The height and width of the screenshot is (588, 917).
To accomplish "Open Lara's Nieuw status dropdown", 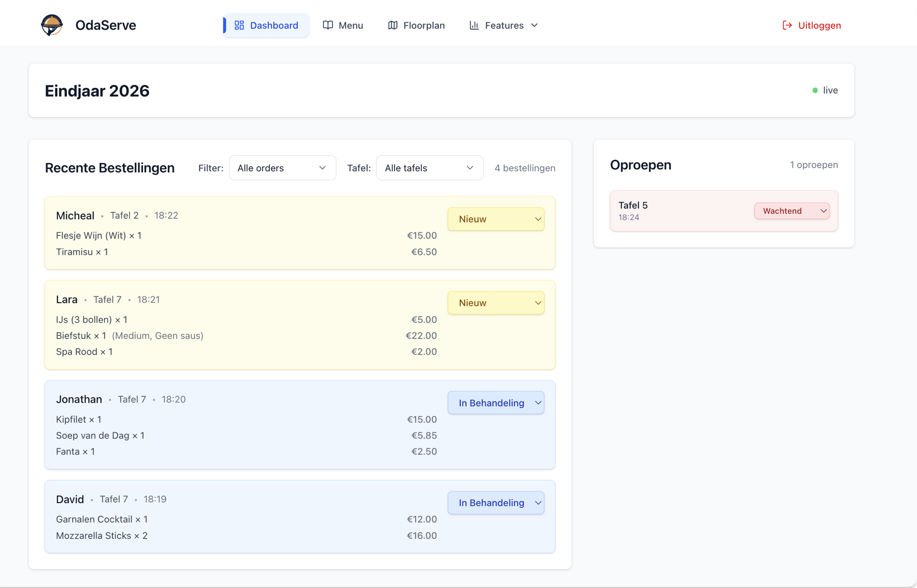I will point(495,303).
